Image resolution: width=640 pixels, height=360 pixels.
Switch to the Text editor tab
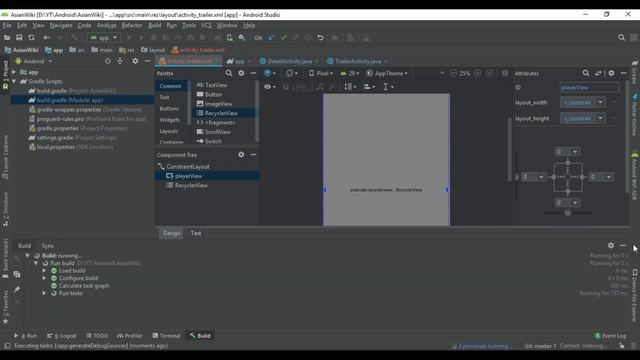click(196, 233)
